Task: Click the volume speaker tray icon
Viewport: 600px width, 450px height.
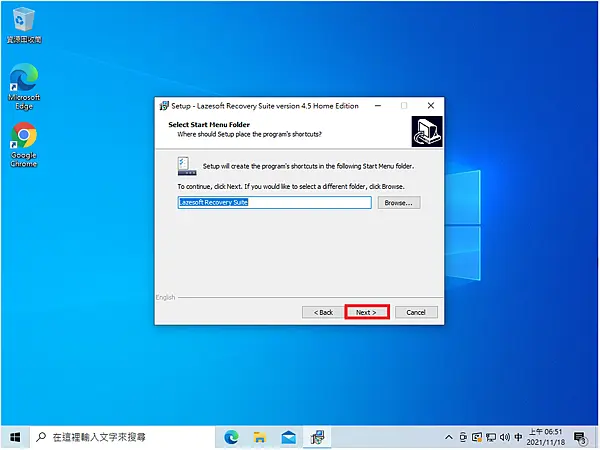Action: coord(505,437)
